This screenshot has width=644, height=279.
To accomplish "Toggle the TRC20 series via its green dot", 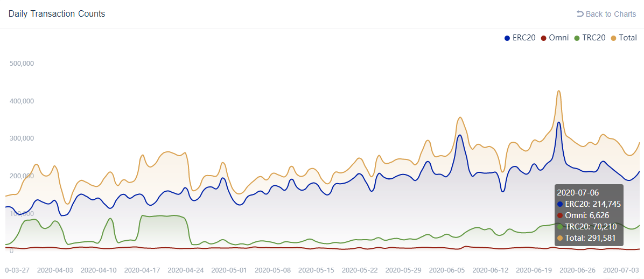I will [x=577, y=38].
